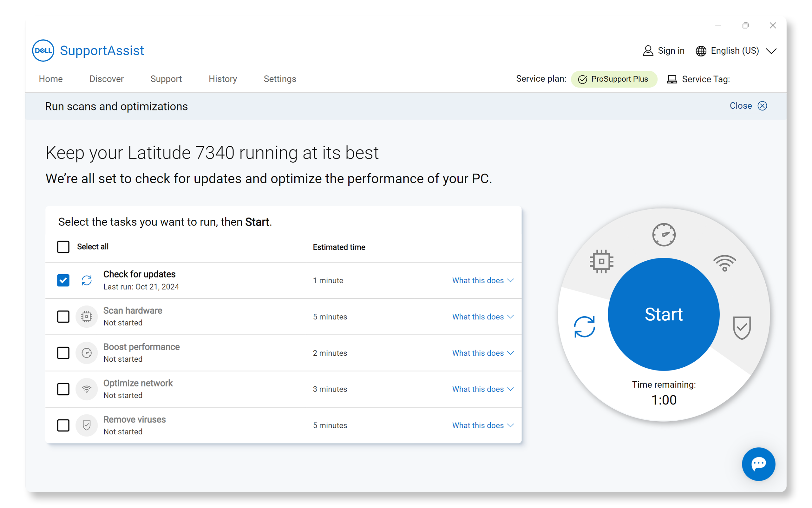Click the 2 minutes estimated time value

330,353
